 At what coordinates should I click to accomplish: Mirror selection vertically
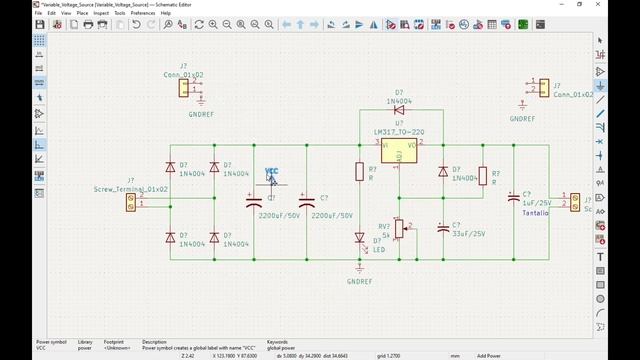pyautogui.click(x=359, y=24)
